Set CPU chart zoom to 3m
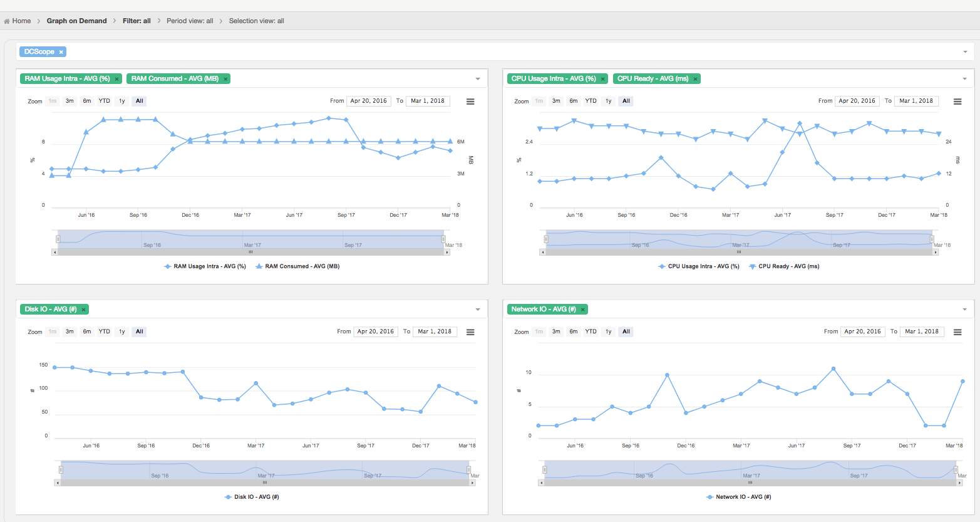 click(x=556, y=101)
